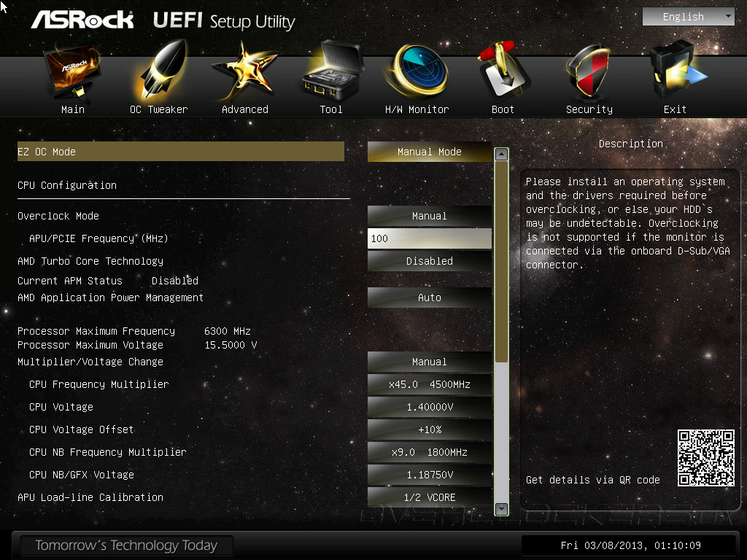Viewport: 747px width, 560px height.
Task: Click the date and time display
Action: click(x=631, y=545)
